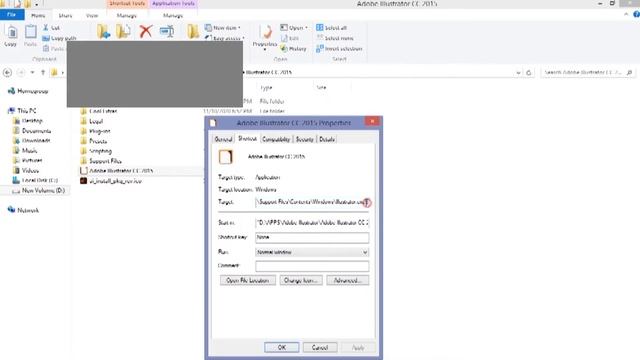
Task: Switch to the Home ribbon tab
Action: (x=38, y=16)
